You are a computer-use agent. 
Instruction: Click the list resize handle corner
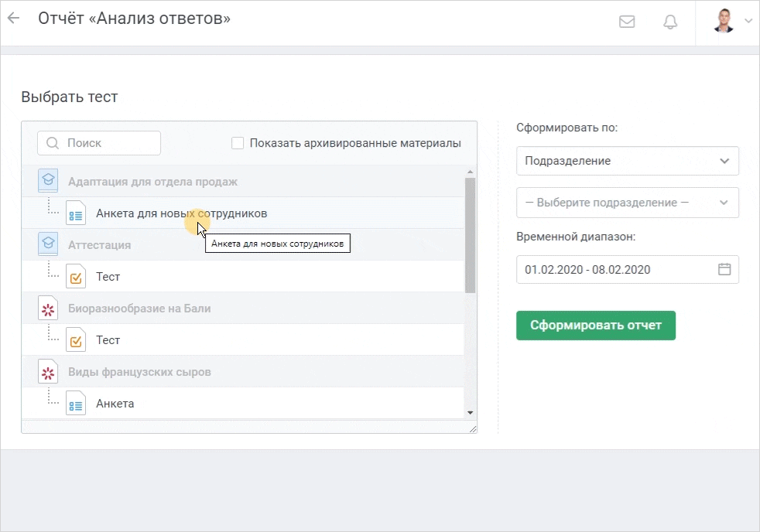coord(473,429)
